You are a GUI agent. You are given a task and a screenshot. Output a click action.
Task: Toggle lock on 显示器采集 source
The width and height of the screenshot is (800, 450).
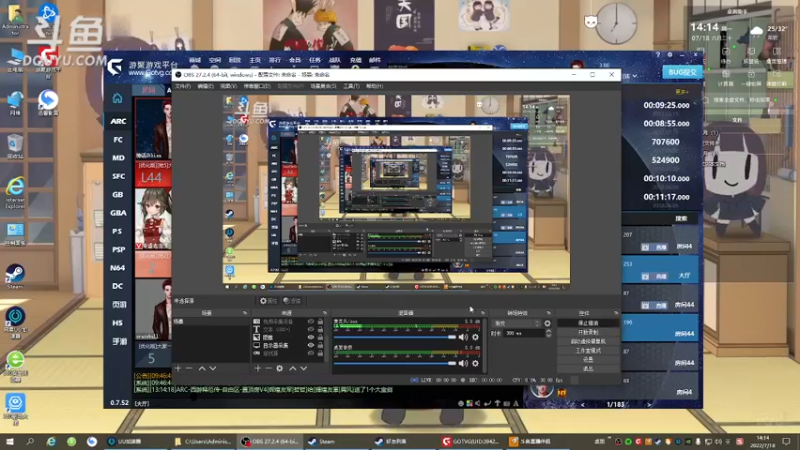point(320,345)
